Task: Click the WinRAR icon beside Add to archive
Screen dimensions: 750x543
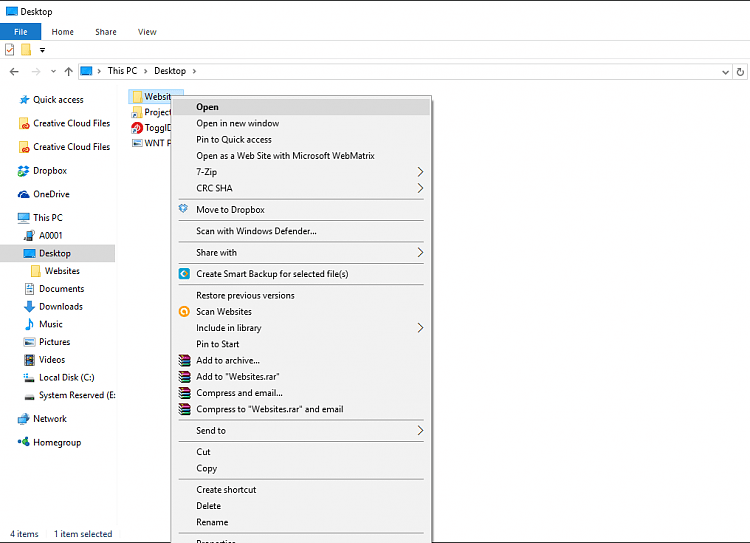Action: (x=184, y=360)
